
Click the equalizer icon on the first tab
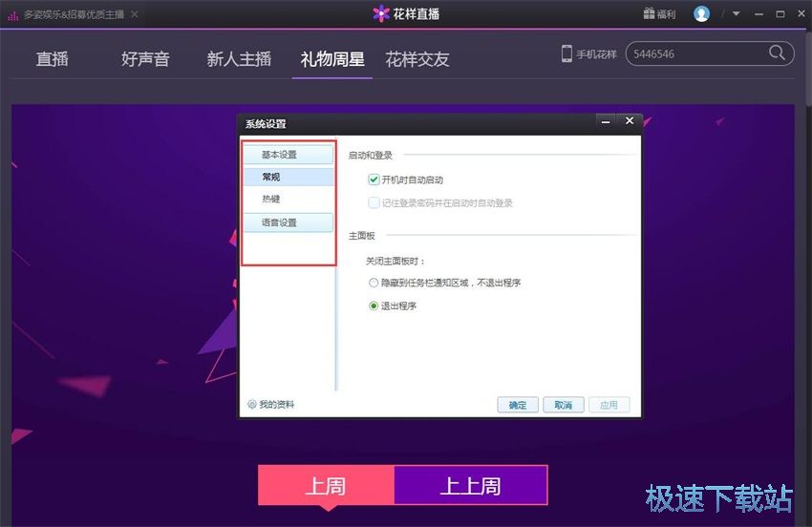[x=12, y=15]
